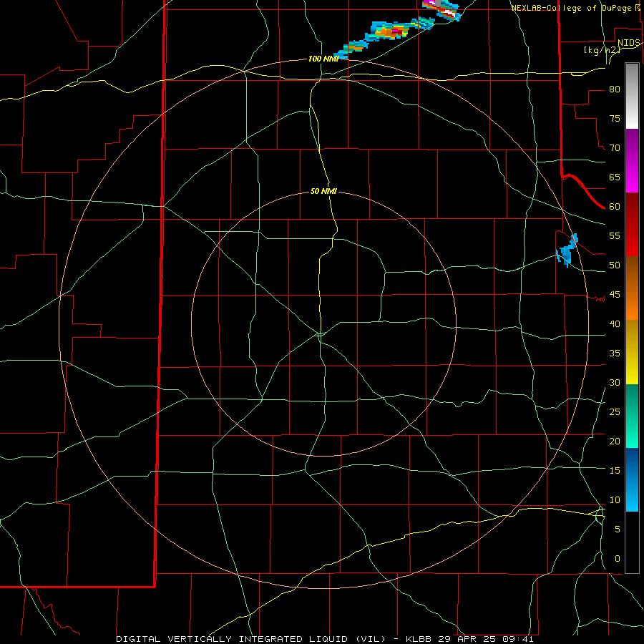This screenshot has height=644, width=644.
Task: Click the 30 value on the color scale
Action: coord(615,382)
